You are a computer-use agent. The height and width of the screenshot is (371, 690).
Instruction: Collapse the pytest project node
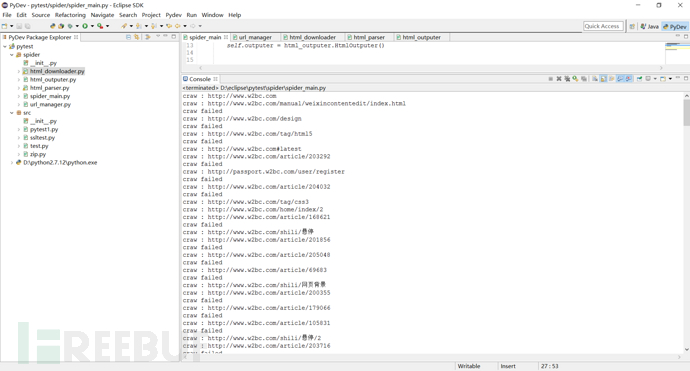point(5,46)
